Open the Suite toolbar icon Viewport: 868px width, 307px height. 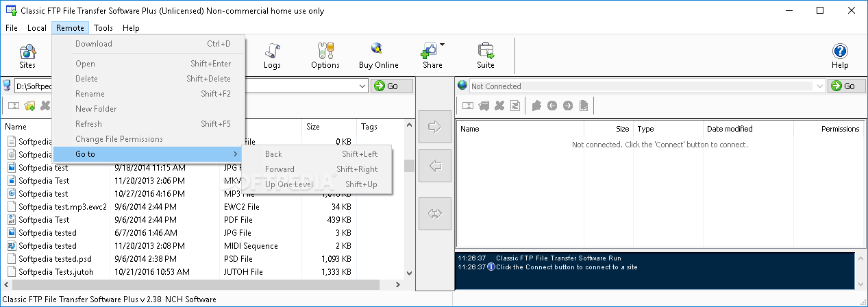(x=486, y=56)
